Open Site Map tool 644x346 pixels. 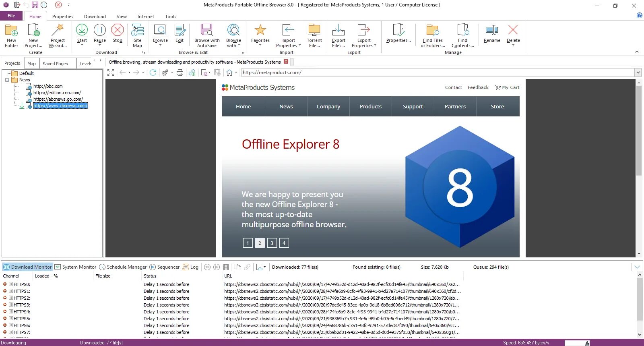click(137, 35)
